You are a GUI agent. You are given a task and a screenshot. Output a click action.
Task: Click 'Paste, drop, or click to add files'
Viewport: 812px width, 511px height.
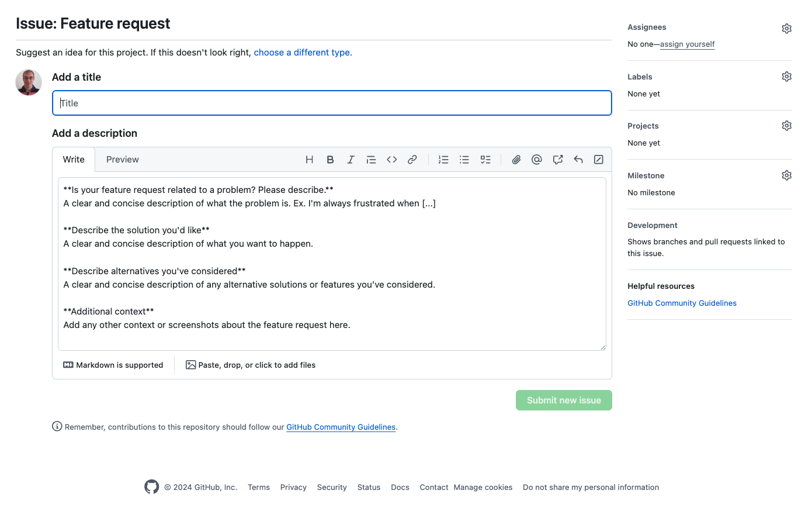click(x=251, y=365)
